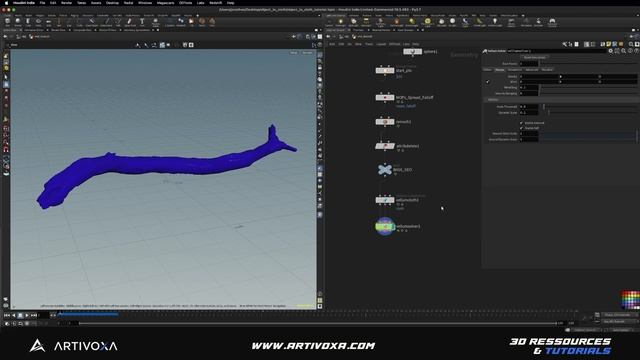Click the Wind Drag value field
640x360 pixels.
529,87
